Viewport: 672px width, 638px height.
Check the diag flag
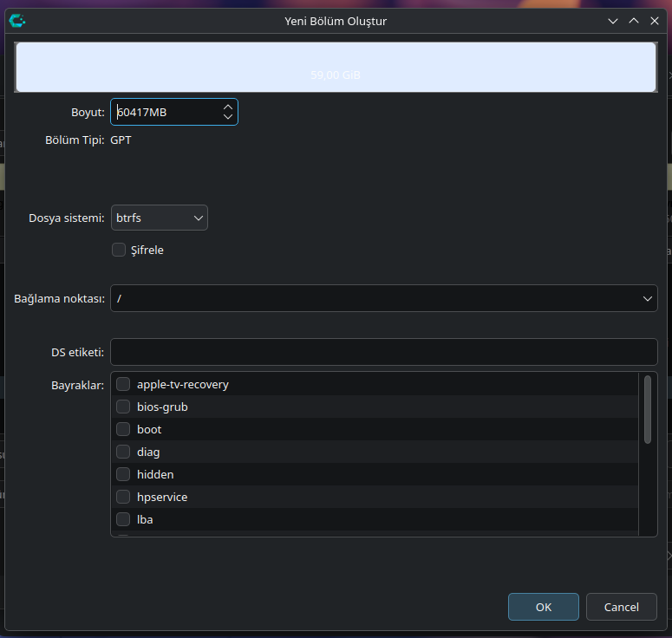(x=123, y=452)
